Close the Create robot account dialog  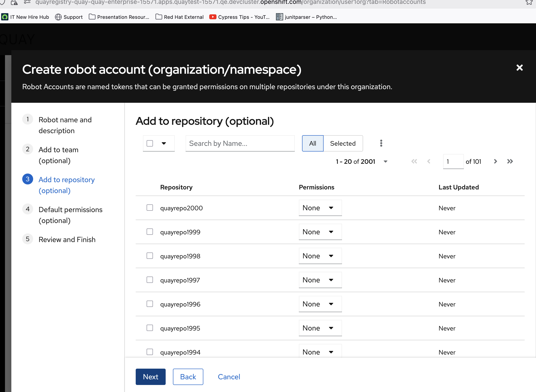519,68
